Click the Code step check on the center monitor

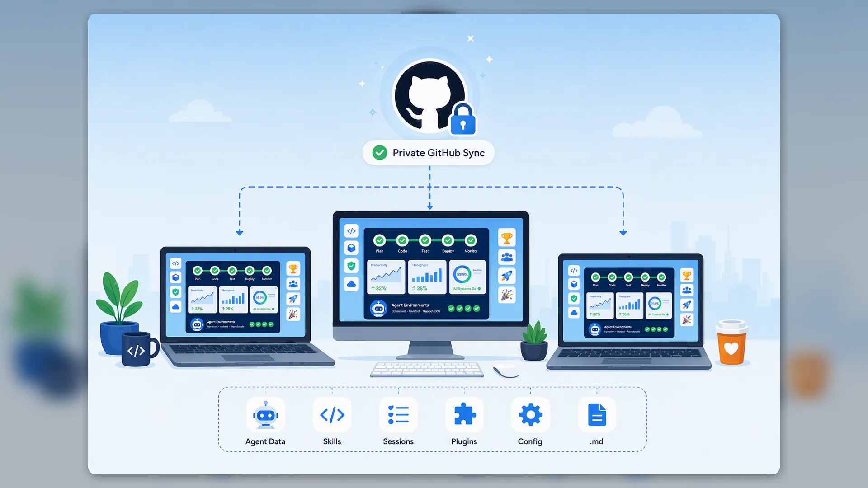point(402,240)
